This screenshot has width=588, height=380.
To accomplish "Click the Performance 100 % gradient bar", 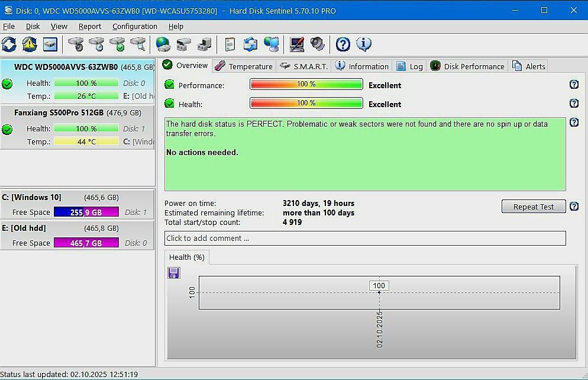I will click(x=306, y=84).
